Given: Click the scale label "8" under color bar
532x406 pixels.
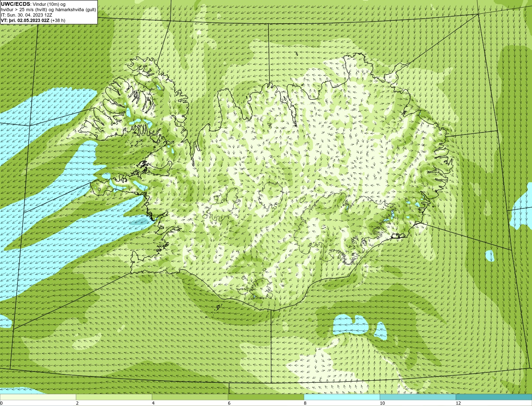Looking at the screenshot, I should [x=305, y=403].
